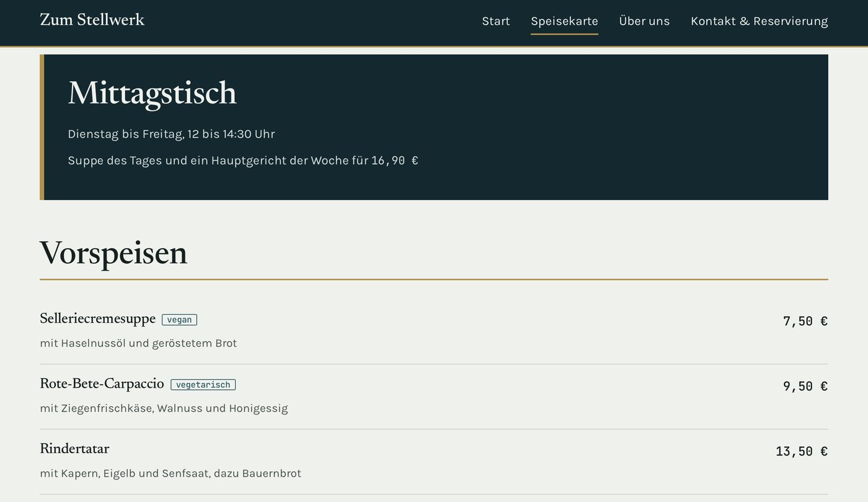The width and height of the screenshot is (868, 502).
Task: Click the Ziegenfrischkäse description text
Action: [164, 408]
